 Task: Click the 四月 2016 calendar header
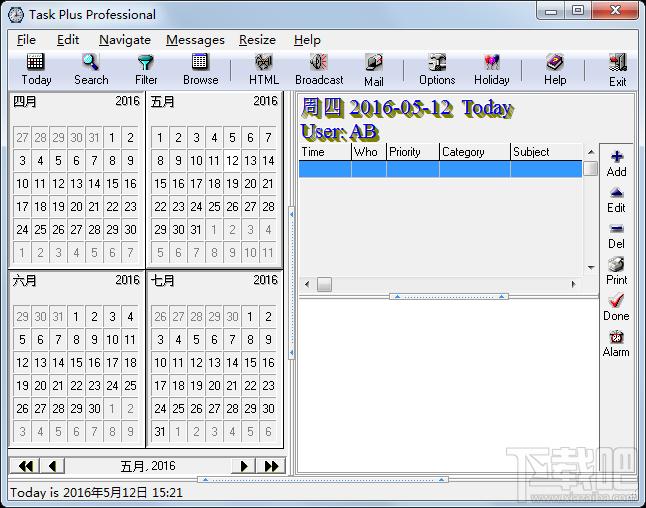click(x=76, y=101)
